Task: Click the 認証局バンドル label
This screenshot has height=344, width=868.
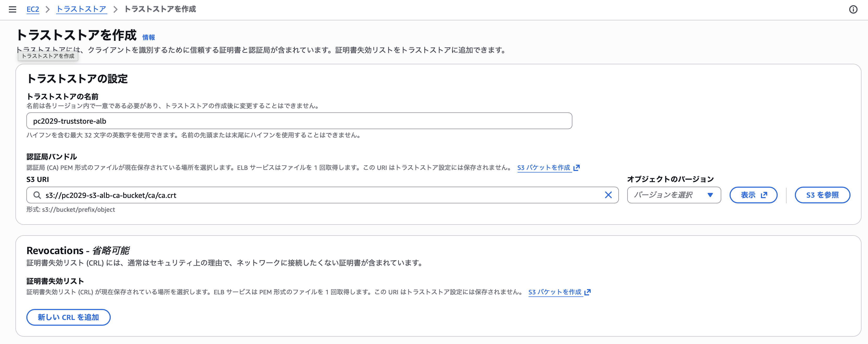Action: pyautogui.click(x=52, y=157)
